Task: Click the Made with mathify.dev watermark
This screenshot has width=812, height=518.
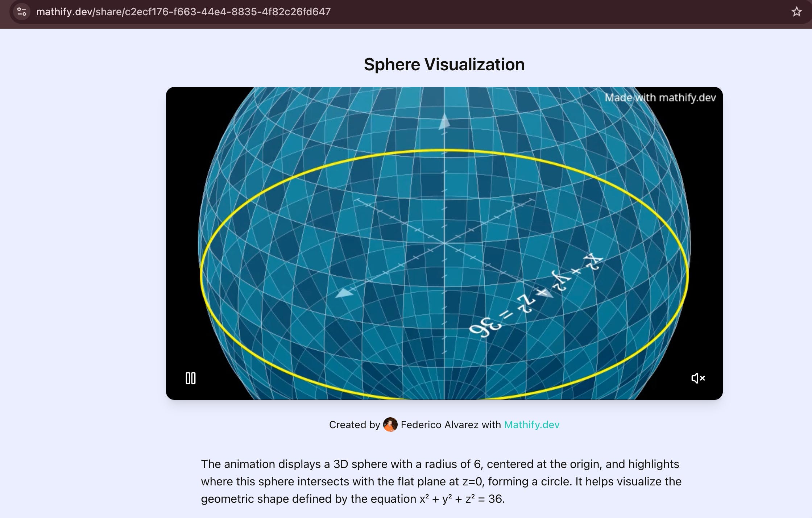Action: coord(660,97)
